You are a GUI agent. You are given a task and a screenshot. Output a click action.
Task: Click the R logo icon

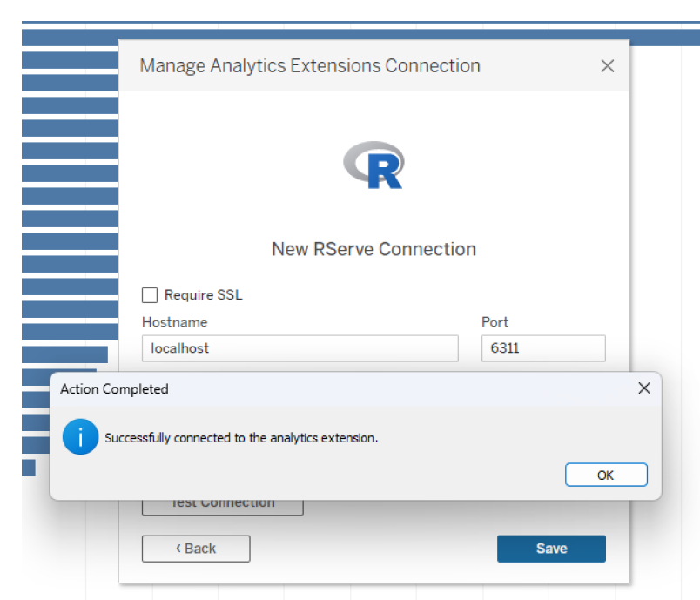tap(374, 165)
